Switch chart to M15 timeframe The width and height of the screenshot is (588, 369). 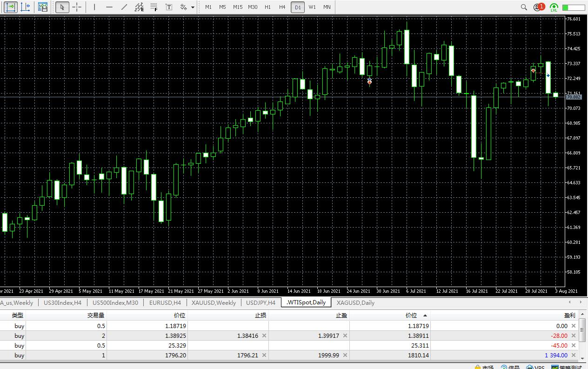[238, 7]
